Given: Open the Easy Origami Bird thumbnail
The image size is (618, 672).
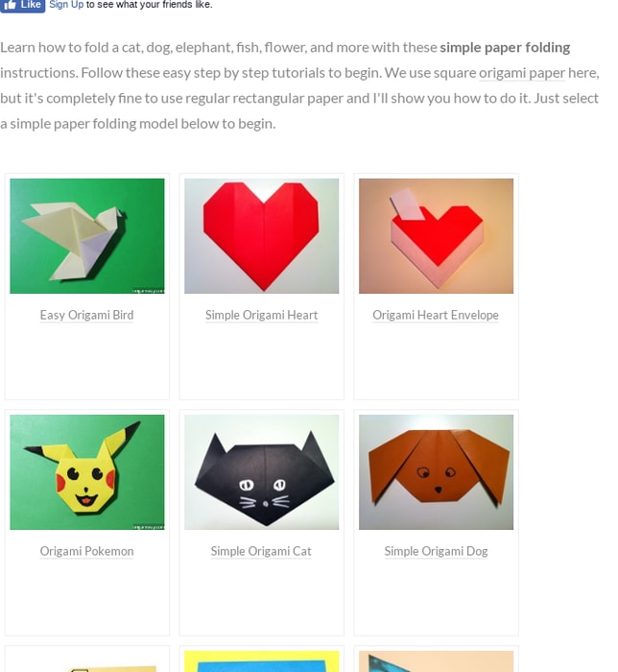Looking at the screenshot, I should pyautogui.click(x=87, y=236).
